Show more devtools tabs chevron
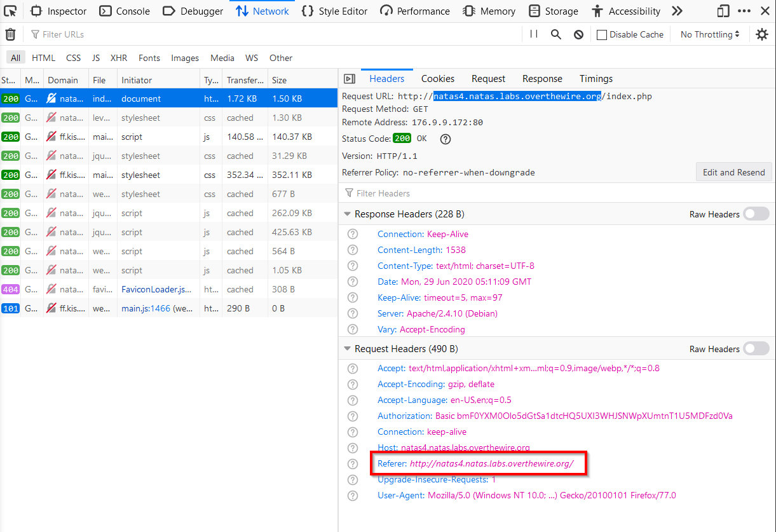The width and height of the screenshot is (776, 532). (x=677, y=11)
